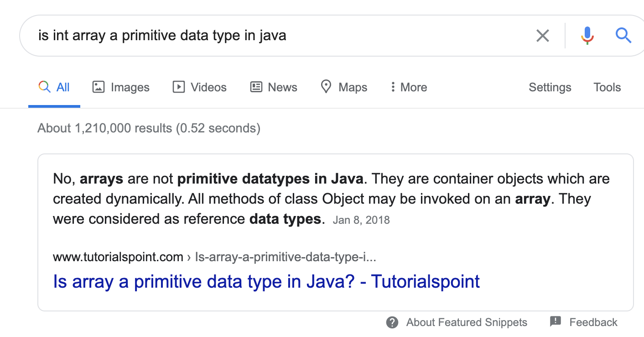644x337 pixels.
Task: Open the Settings dropdown
Action: click(x=550, y=87)
